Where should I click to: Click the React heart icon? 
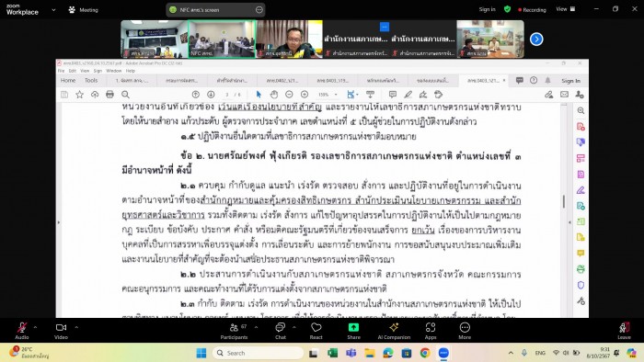coord(316,331)
